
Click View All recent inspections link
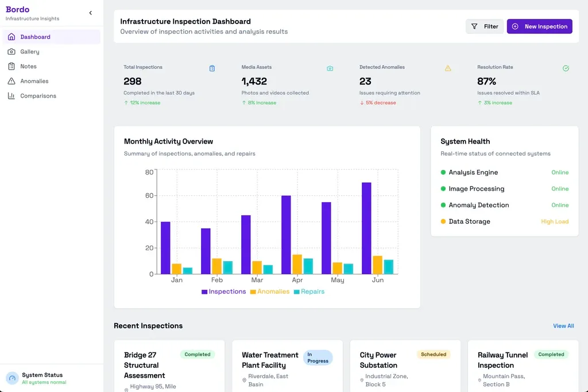pyautogui.click(x=563, y=326)
